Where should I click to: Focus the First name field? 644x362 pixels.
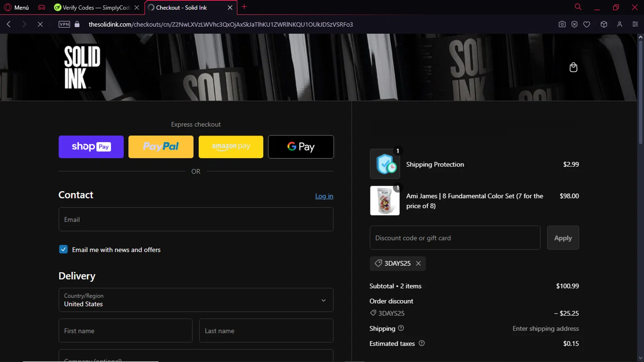(x=125, y=331)
